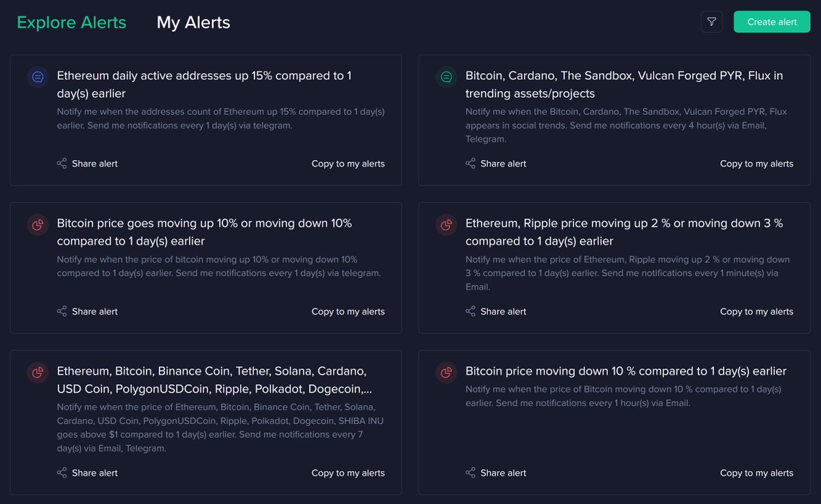Copy the Ethereum, Ripple price alert to my alerts
This screenshot has width=821, height=504.
tap(757, 311)
